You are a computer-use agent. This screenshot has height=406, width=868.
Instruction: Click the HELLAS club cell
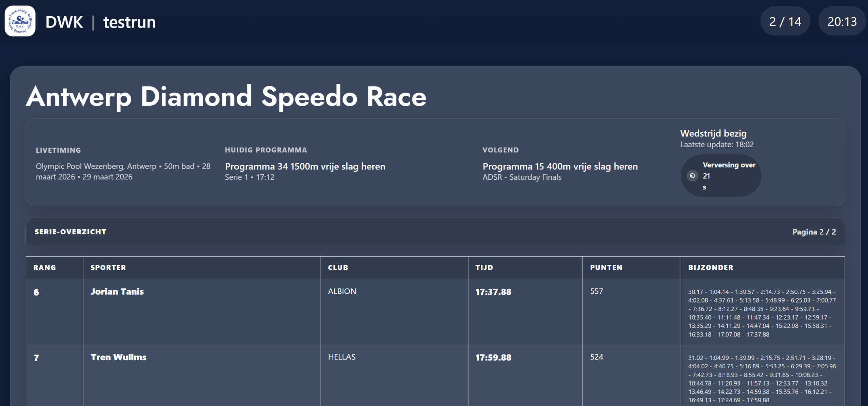coord(341,357)
